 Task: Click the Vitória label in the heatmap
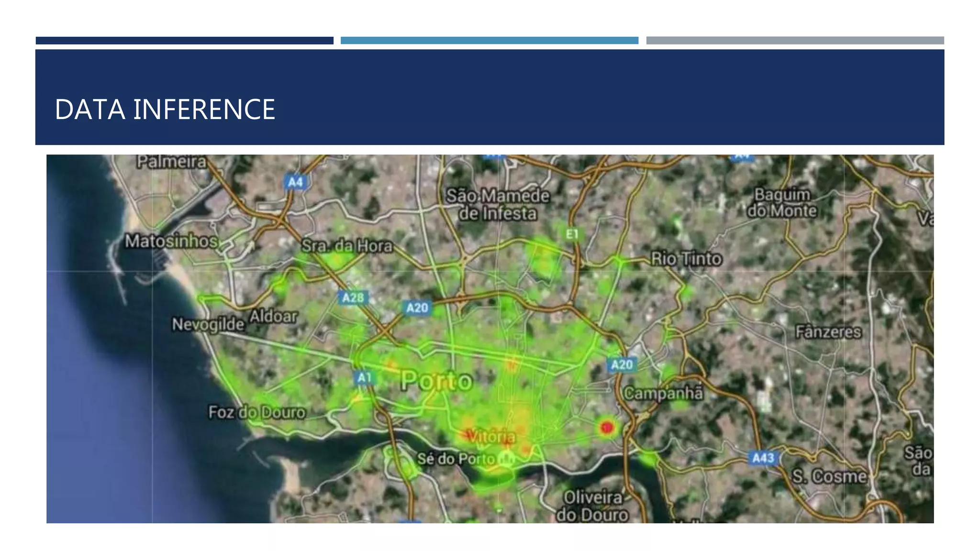pos(490,436)
